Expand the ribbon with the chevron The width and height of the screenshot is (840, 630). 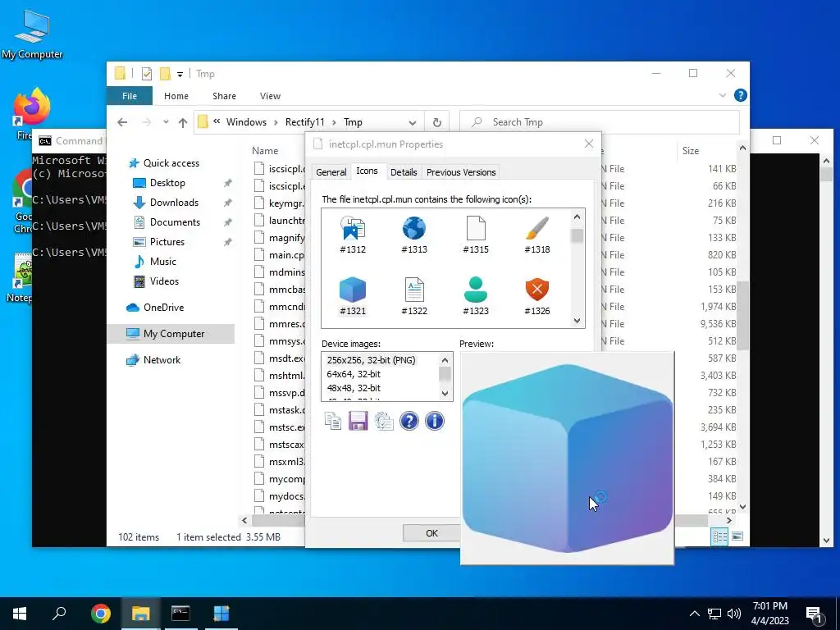[x=722, y=95]
